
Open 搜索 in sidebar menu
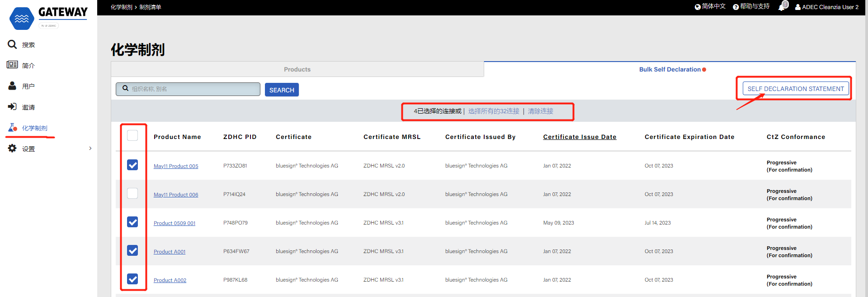coord(28,45)
